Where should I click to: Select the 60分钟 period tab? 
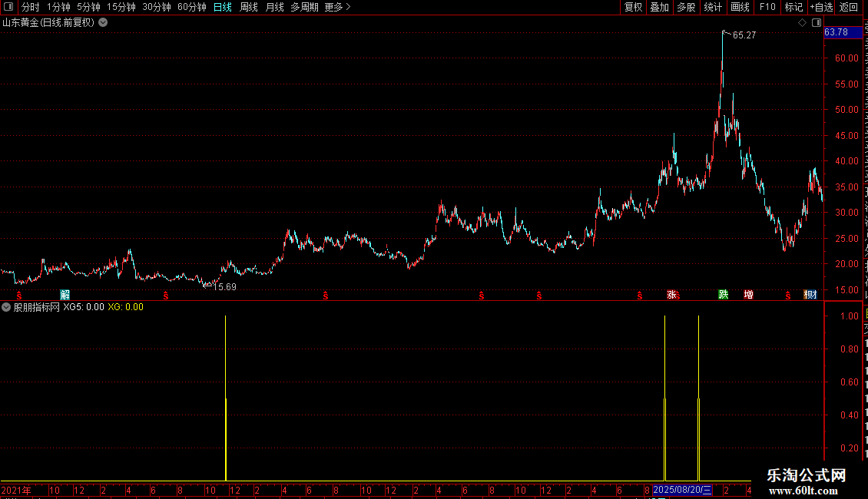coord(191,7)
